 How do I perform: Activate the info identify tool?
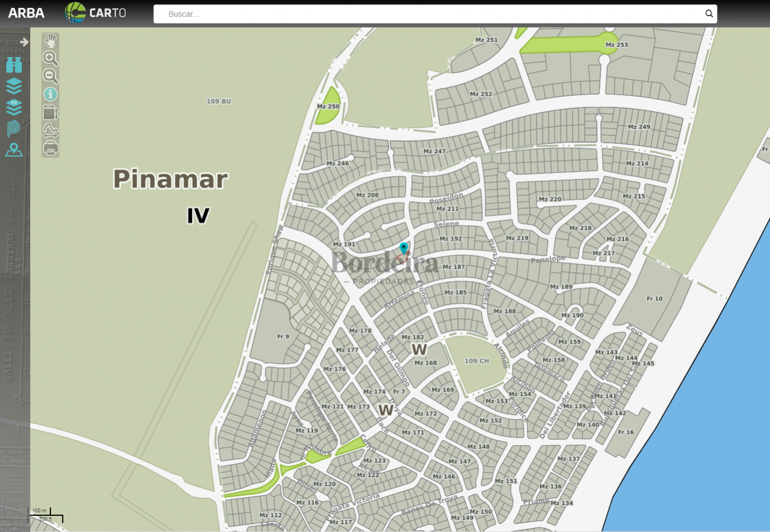point(50,94)
